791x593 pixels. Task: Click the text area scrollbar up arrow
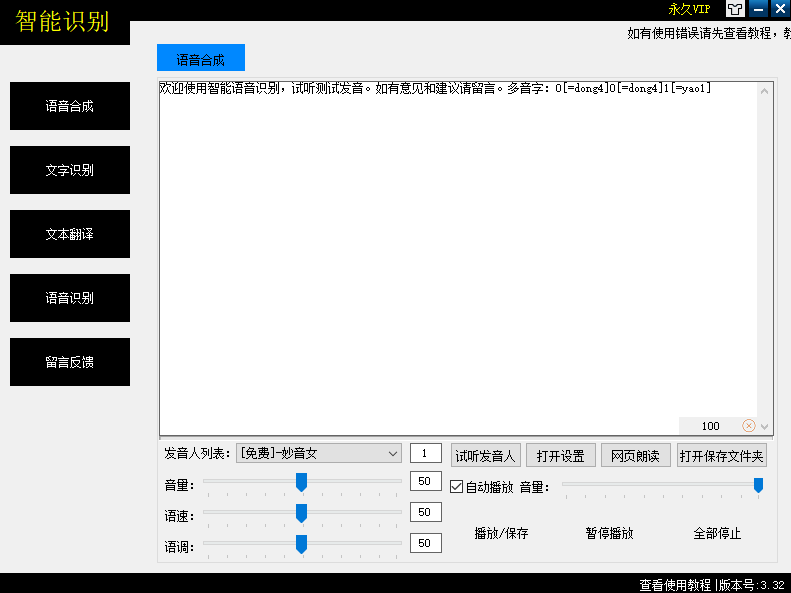coord(765,91)
